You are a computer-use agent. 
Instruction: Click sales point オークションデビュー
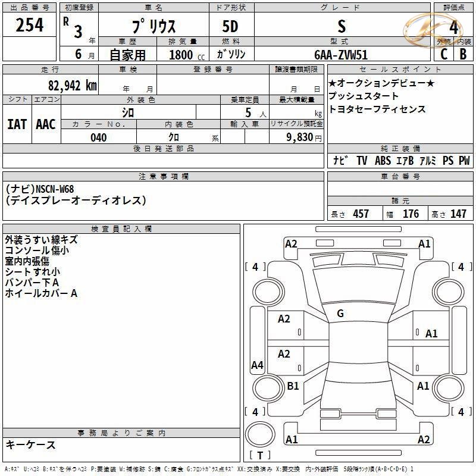coord(381,83)
